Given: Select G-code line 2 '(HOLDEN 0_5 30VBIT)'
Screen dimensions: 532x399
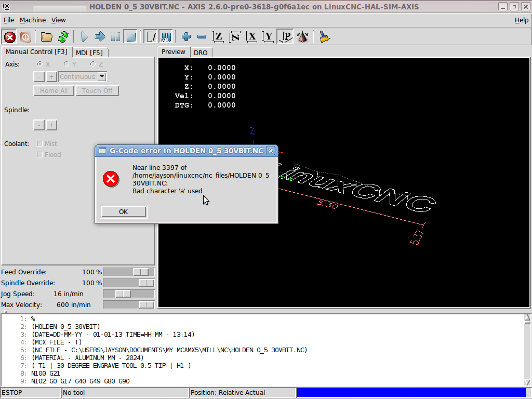Looking at the screenshot, I should 65,326.
